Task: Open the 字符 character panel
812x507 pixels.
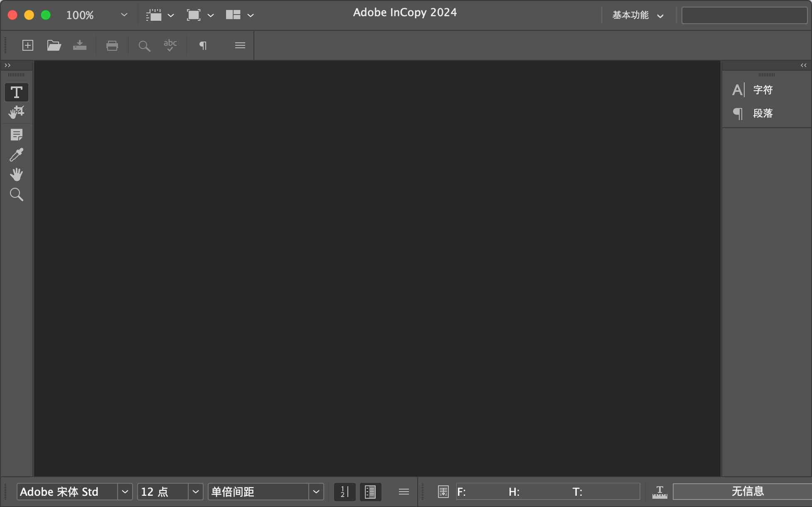Action: pyautogui.click(x=762, y=90)
